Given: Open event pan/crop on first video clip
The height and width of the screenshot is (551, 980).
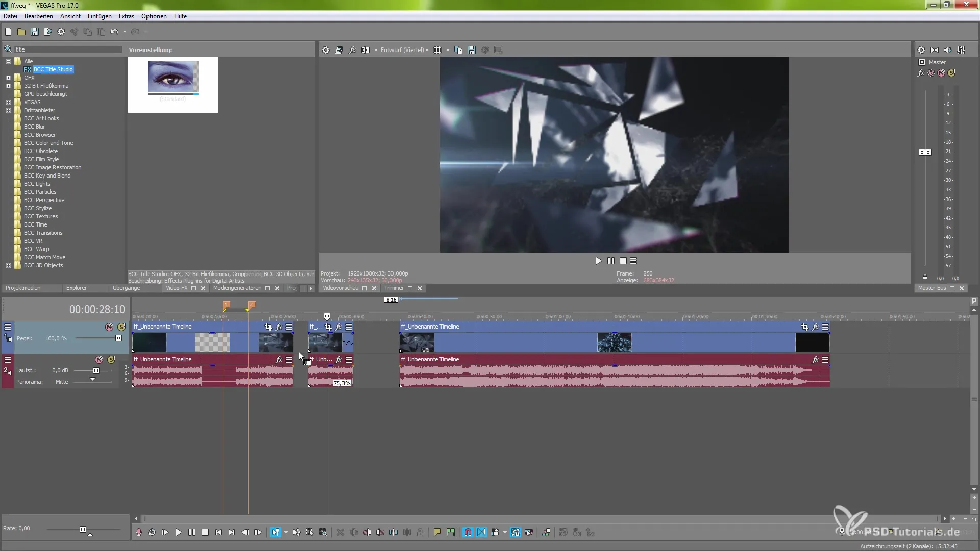Looking at the screenshot, I should coord(268,327).
